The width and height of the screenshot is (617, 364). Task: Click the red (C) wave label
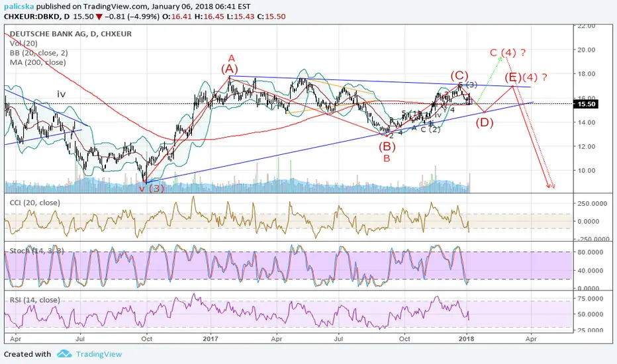click(x=459, y=75)
